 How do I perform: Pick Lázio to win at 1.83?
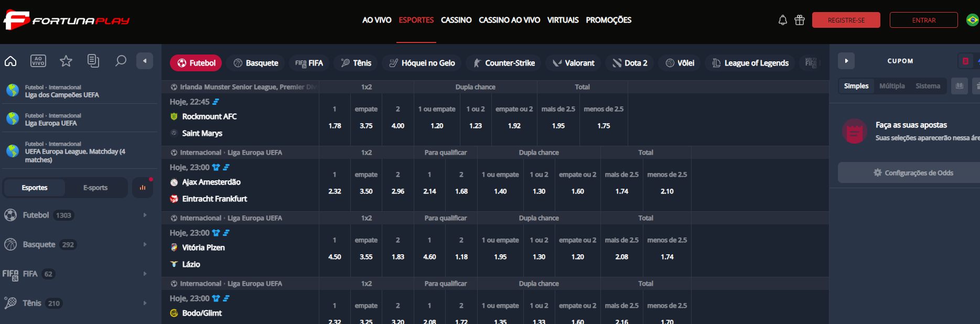(x=398, y=257)
